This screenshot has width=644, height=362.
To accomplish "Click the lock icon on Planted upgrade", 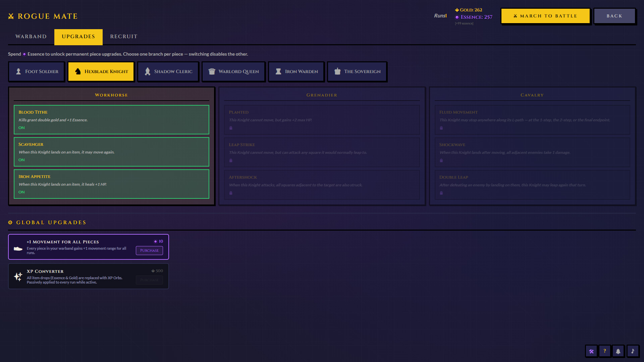I will click(231, 128).
